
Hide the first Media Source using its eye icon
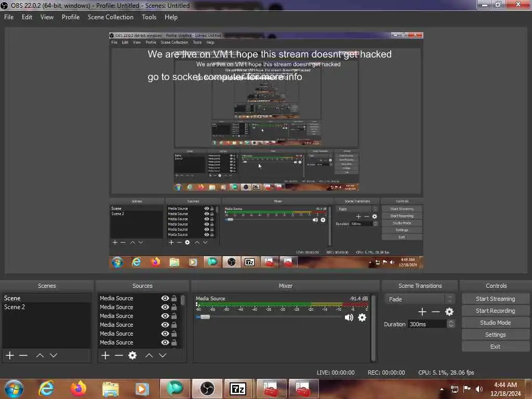165,298
